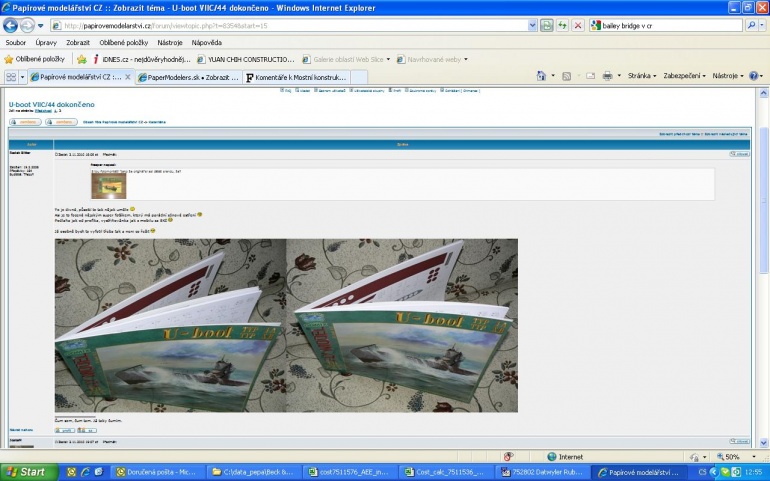Click the U-boot VIIC/44 dokončeno topic title
The image size is (770, 481).
[52, 104]
